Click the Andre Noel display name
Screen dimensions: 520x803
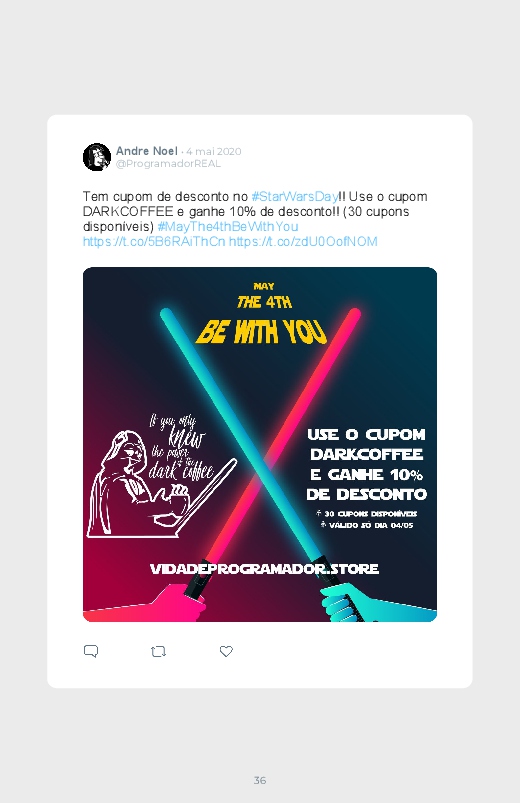[147, 151]
